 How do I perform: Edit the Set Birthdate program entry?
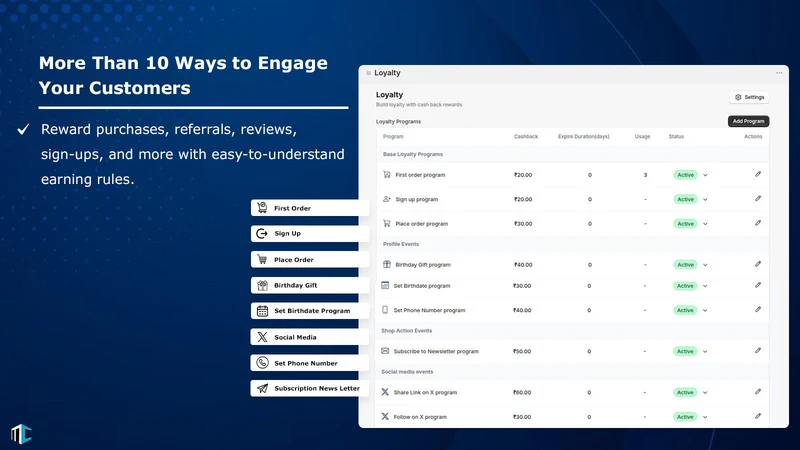[758, 285]
